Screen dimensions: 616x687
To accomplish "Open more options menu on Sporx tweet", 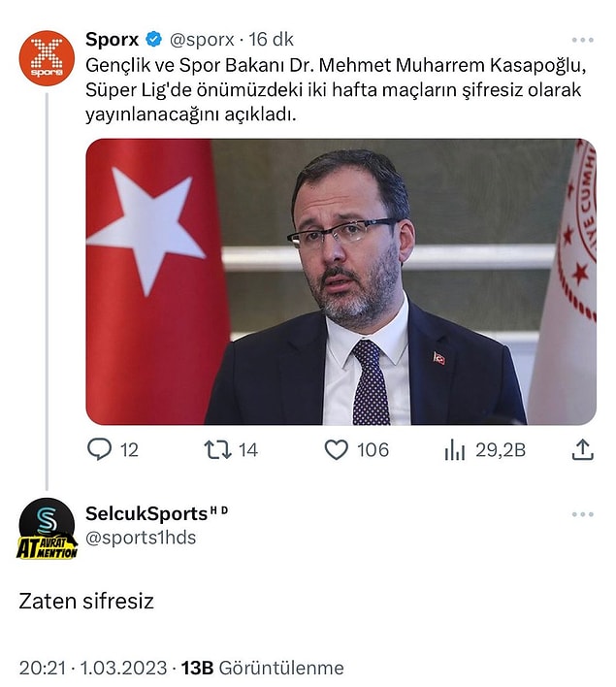I will pos(582,40).
